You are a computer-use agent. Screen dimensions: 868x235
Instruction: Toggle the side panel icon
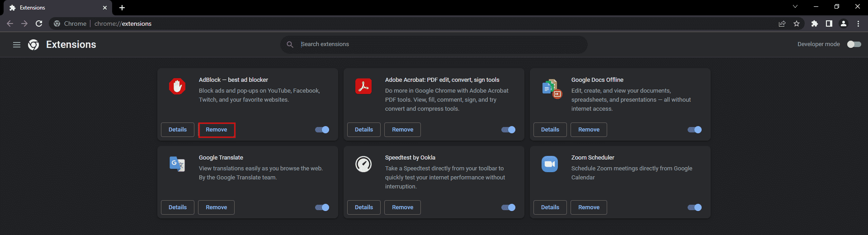pos(829,23)
